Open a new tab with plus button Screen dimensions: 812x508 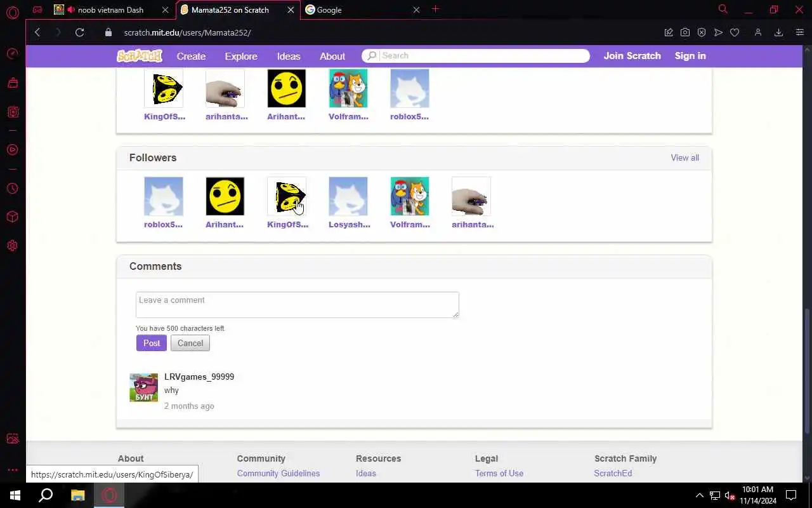pos(435,9)
